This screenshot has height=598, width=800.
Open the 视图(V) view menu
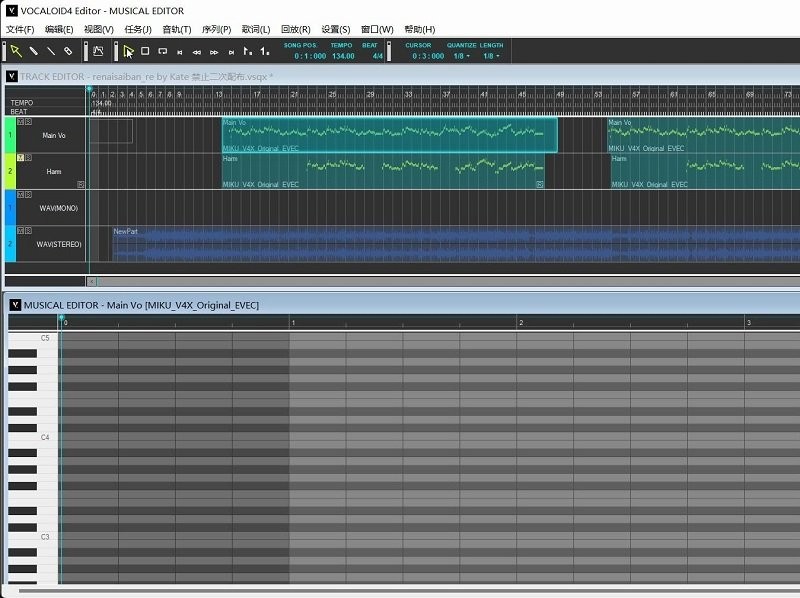(98, 29)
